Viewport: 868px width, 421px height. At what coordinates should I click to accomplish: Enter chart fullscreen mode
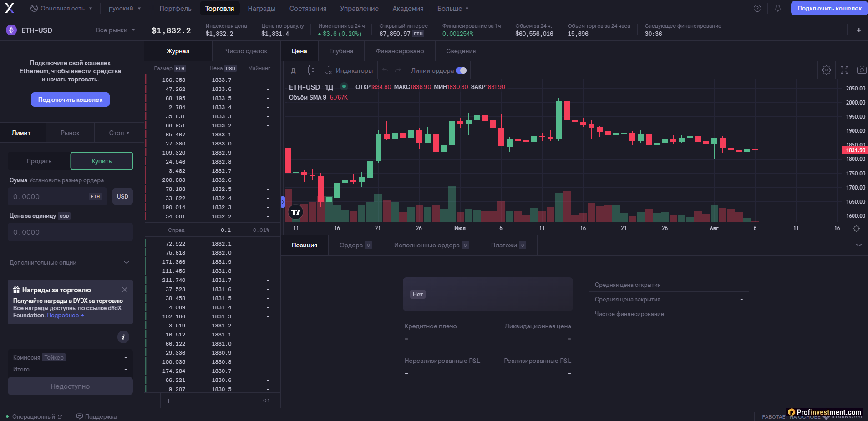844,70
